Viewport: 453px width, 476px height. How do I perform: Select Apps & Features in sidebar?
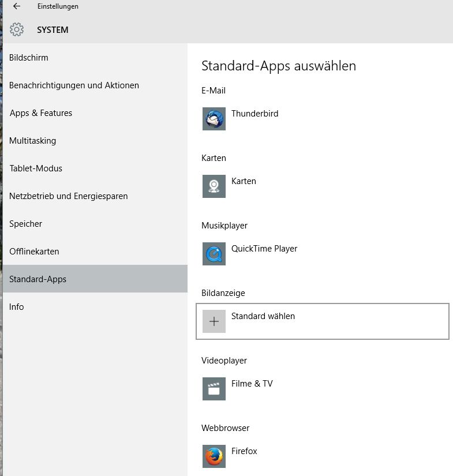(41, 113)
